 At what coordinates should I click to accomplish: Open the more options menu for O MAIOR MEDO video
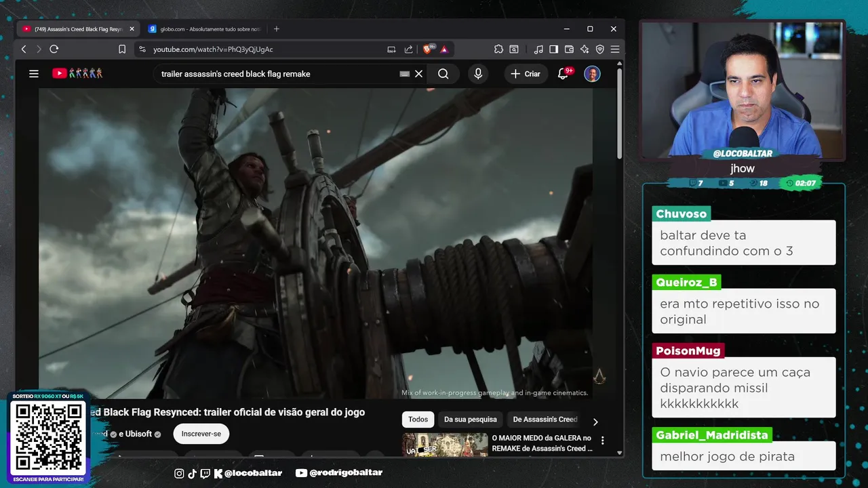coord(602,441)
